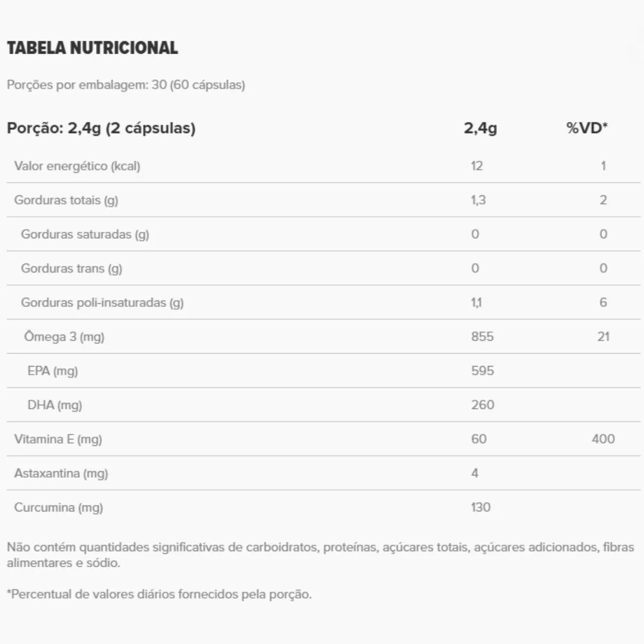This screenshot has width=644, height=644.
Task: Click the Gorduras trans (g) label
Action: 71,268
